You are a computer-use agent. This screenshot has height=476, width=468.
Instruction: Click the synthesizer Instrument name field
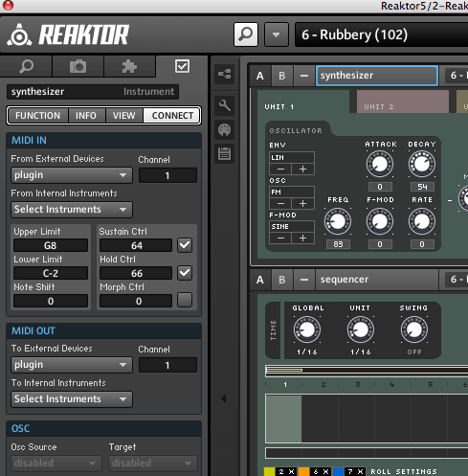(x=93, y=92)
